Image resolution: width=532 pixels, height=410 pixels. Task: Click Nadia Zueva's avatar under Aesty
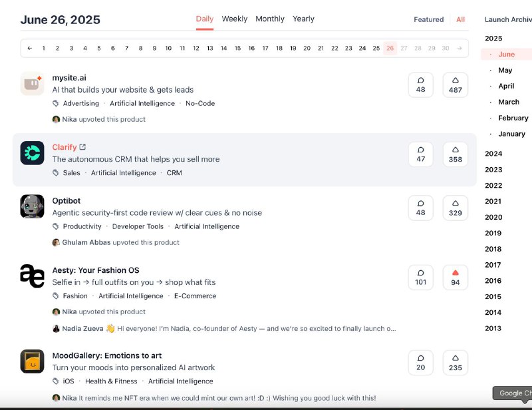(56, 329)
